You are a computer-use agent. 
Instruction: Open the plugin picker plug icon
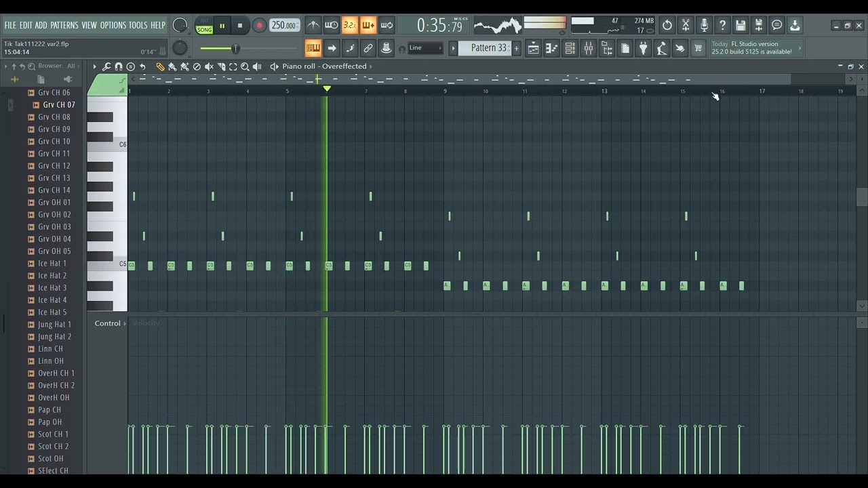(x=644, y=48)
